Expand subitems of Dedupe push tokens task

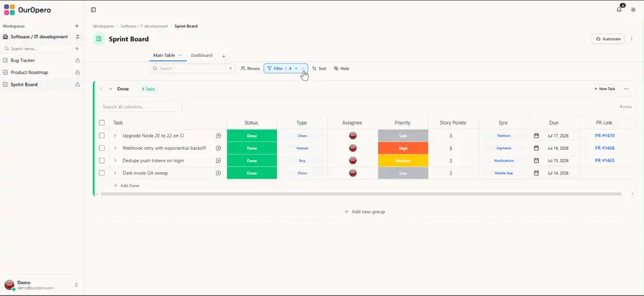115,160
